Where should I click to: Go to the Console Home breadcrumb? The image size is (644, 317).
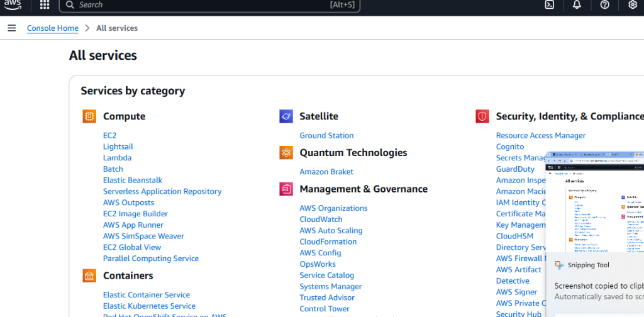tap(53, 28)
